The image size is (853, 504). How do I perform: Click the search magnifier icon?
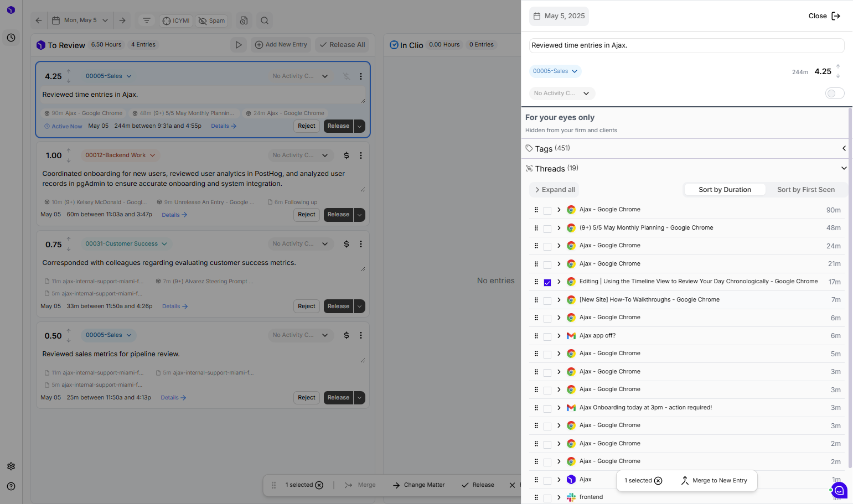(265, 20)
